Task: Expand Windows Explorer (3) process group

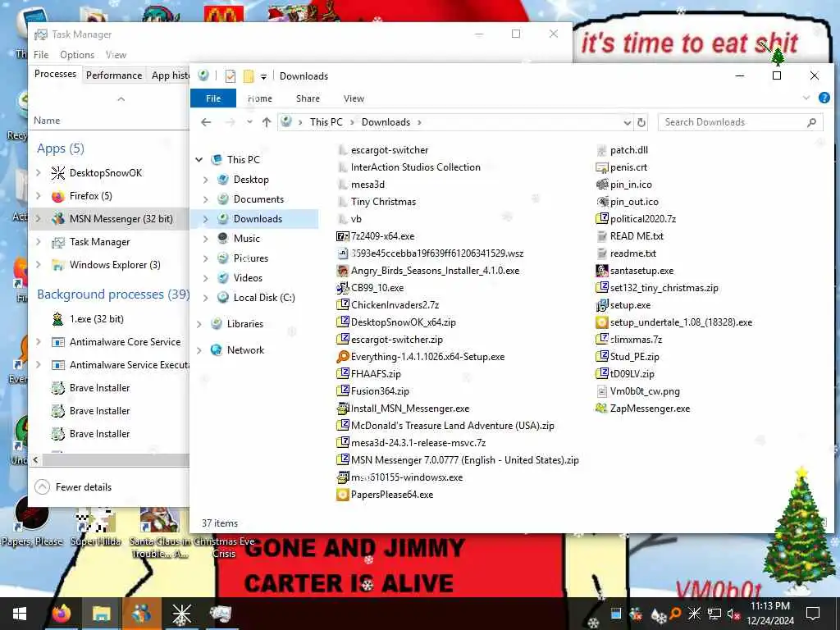Action: click(x=38, y=265)
